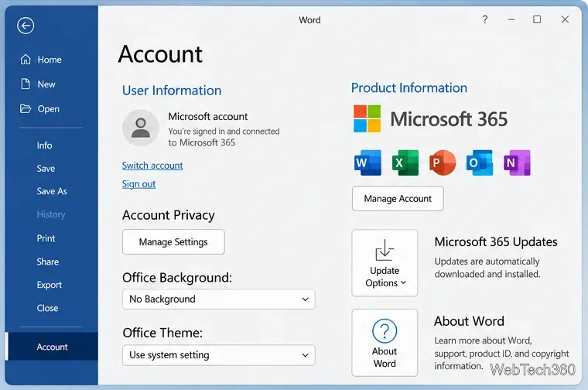Click the Sign out link
Image resolution: width=588 pixels, height=390 pixels.
138,183
